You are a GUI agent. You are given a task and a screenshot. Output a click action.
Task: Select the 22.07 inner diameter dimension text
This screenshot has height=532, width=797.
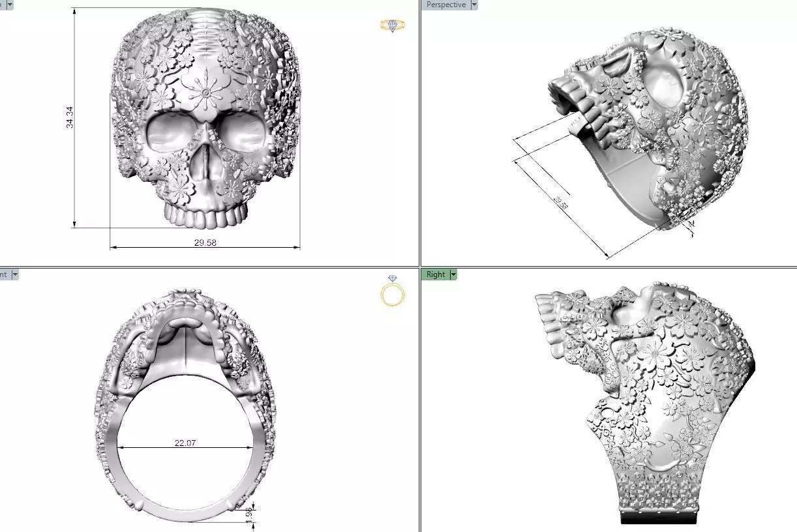tap(185, 443)
